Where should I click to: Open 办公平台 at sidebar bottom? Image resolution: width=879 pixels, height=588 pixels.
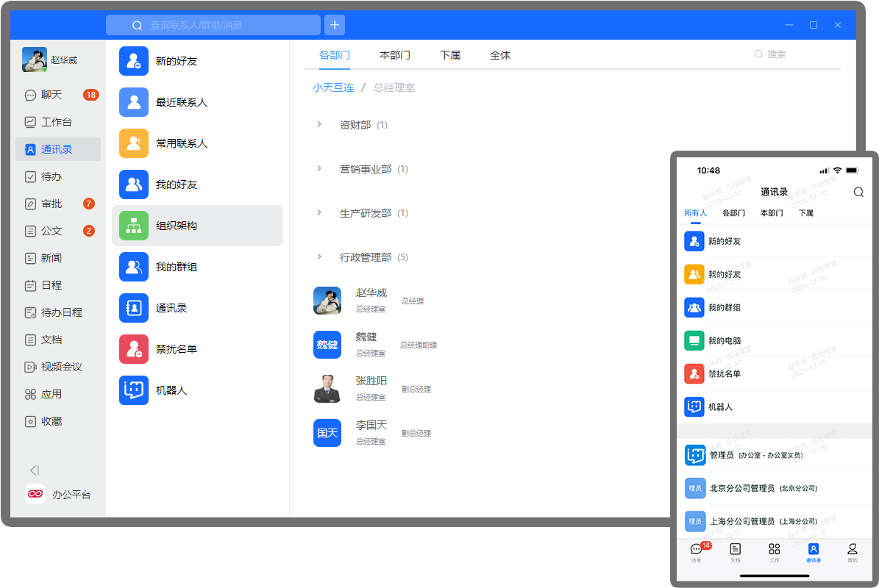coord(58,495)
